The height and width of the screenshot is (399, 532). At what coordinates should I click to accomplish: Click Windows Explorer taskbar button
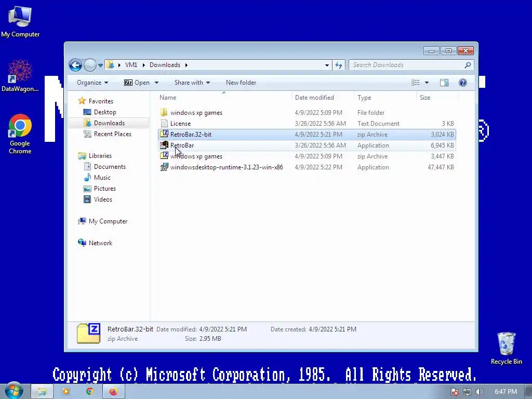coord(42,392)
